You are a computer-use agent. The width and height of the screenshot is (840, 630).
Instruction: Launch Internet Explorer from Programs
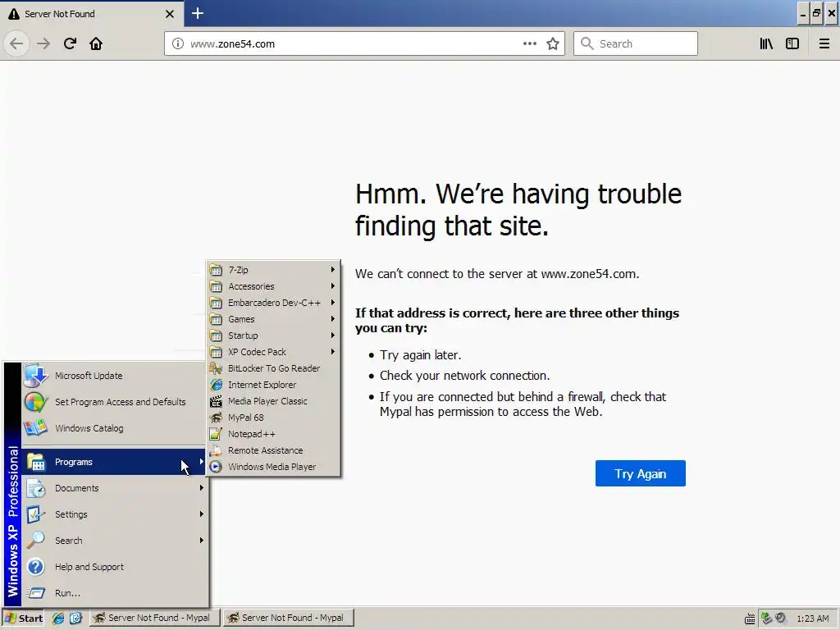point(273,385)
